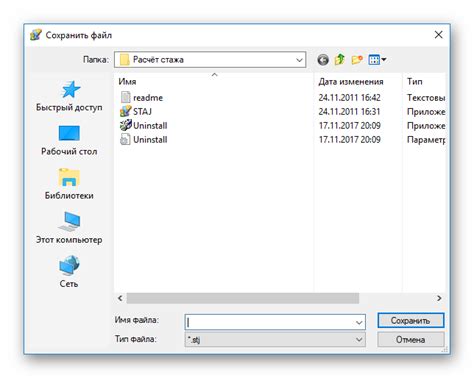Screen dimensions: 474x378
Task: Open Рабочий стол location
Action: coord(69,141)
